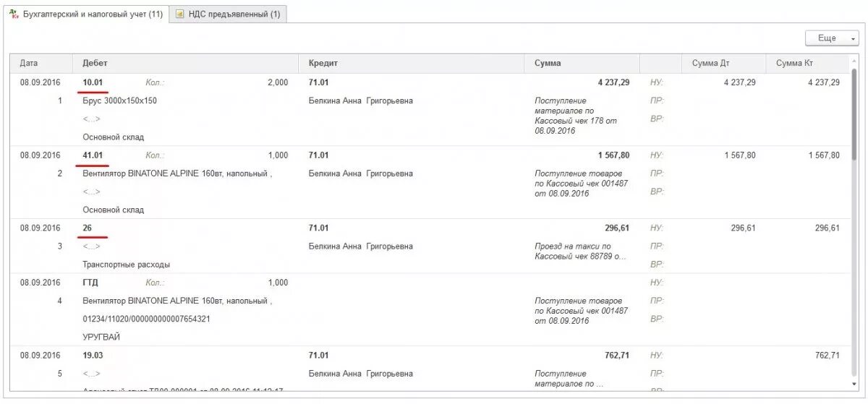
Task: Click the Дата column header
Action: (29, 64)
